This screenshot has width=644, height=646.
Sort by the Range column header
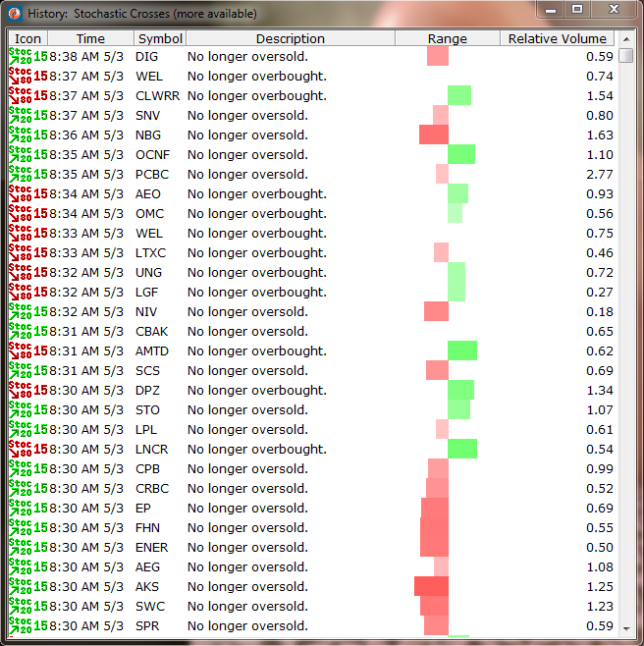(x=448, y=38)
